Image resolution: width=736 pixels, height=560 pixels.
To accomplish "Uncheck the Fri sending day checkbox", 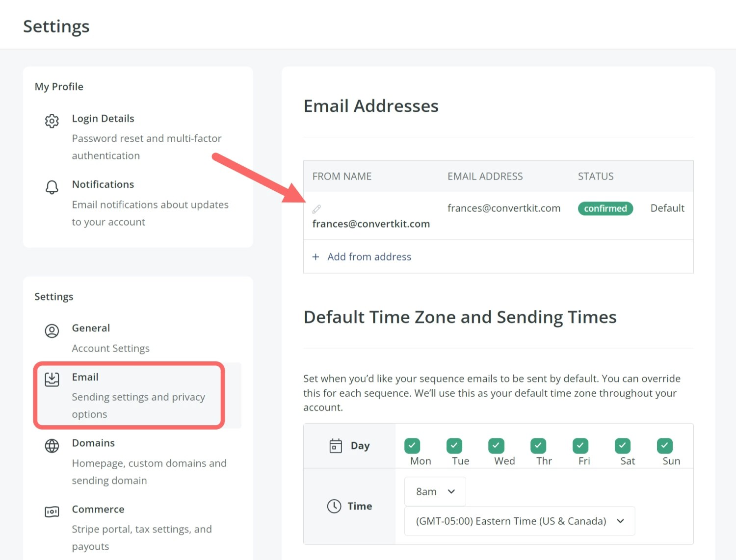I will 580,445.
